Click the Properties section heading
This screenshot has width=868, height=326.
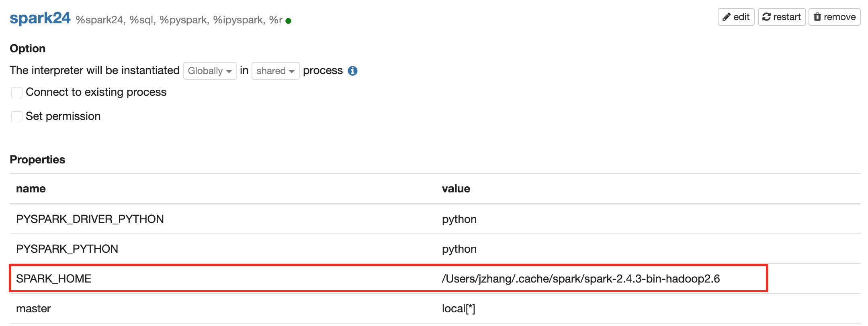(x=37, y=160)
